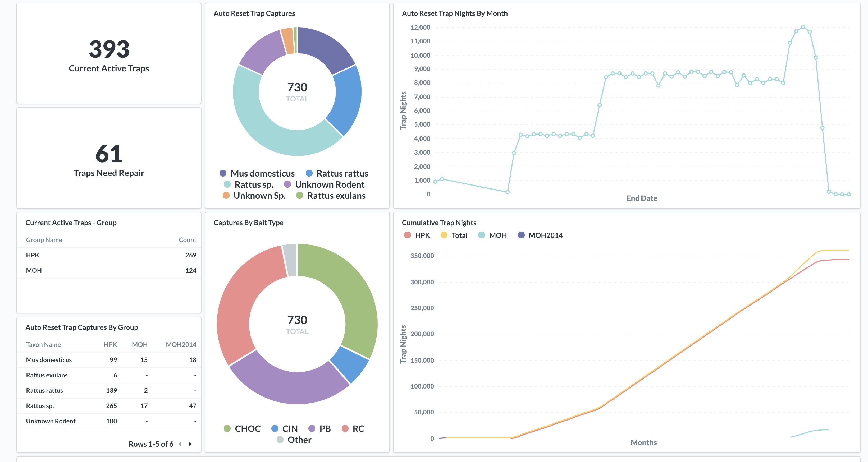Screen dimensions: 868x462
Task: Select Rattus sp. table row
Action: coord(109,406)
